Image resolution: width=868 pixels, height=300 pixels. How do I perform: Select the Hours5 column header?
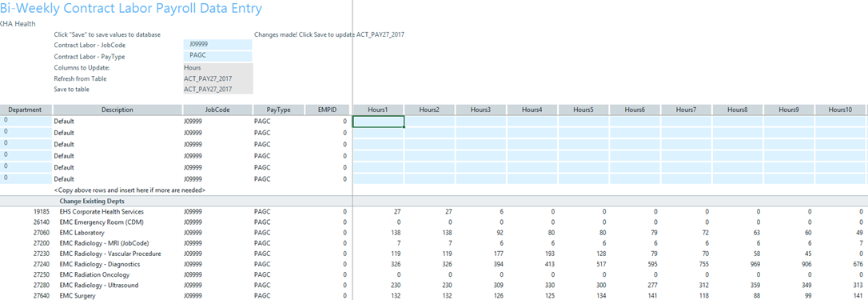tap(583, 110)
